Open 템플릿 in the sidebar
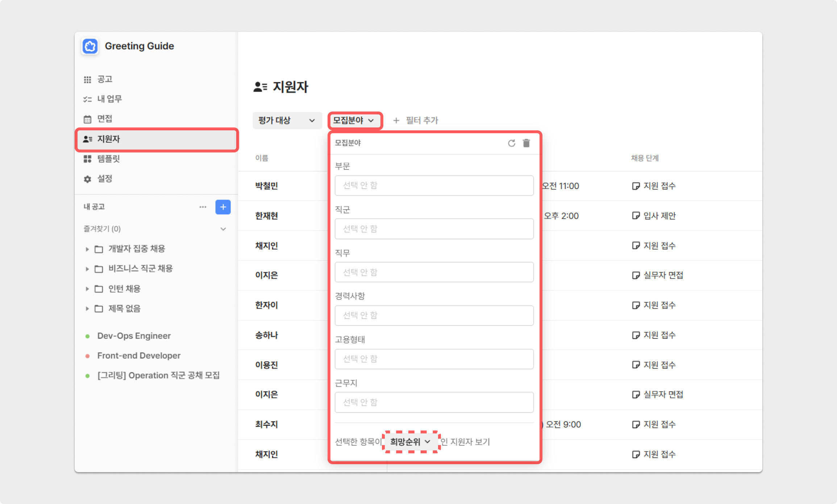Screen dimensions: 837x504 point(108,159)
